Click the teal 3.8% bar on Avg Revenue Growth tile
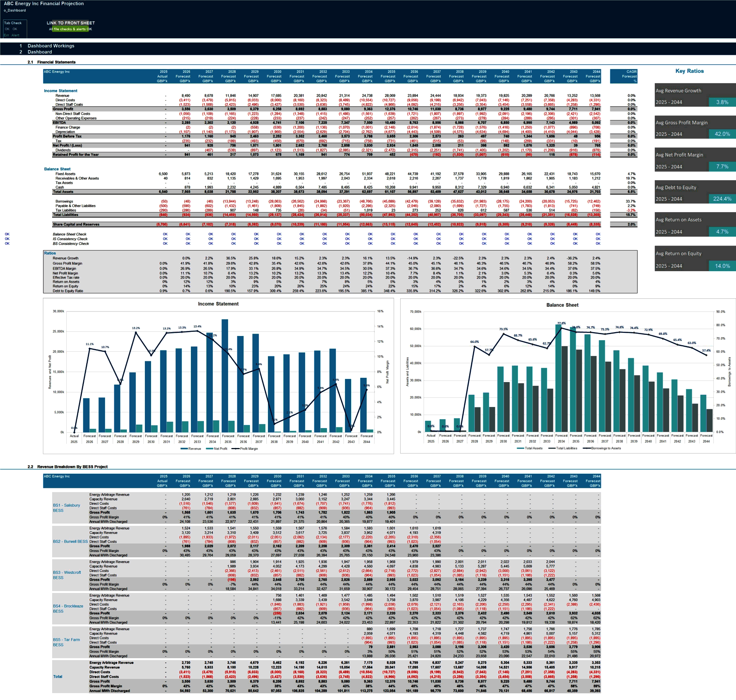736x700 pixels. coord(722,102)
